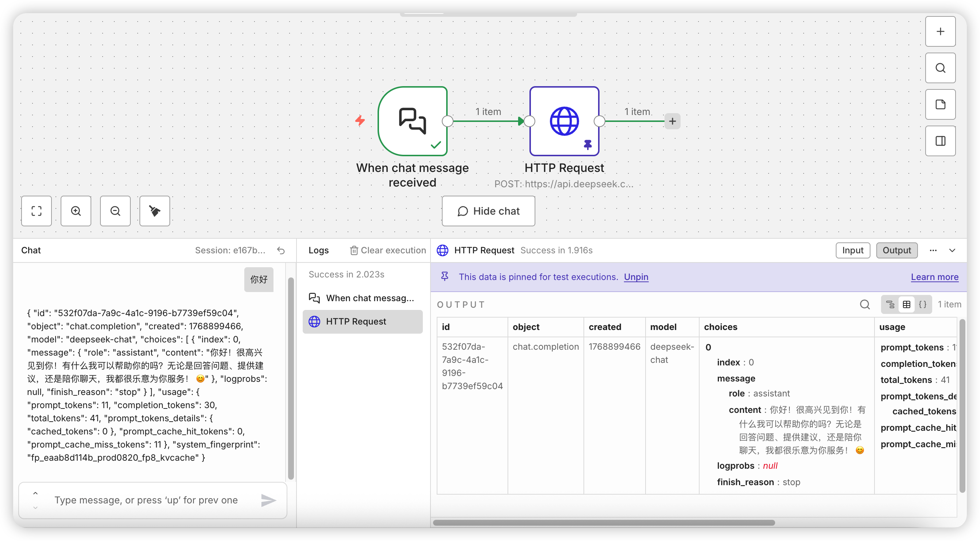Open the add node plus panel
The height and width of the screenshot is (541, 980).
point(940,32)
